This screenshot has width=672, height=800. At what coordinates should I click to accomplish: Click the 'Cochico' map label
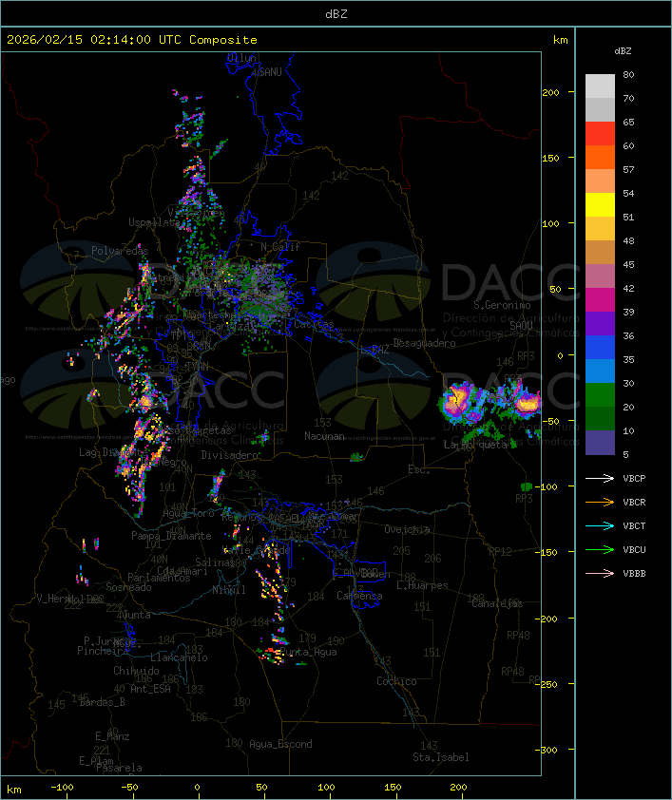coord(396,681)
